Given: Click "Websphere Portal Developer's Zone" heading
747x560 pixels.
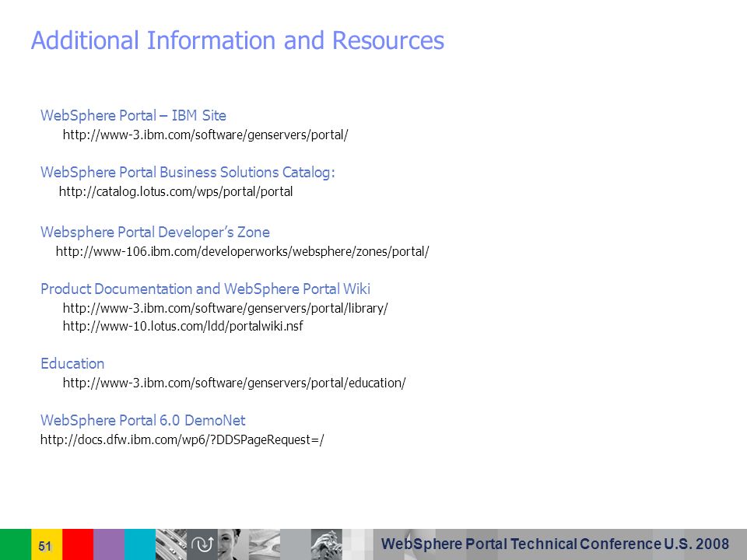Looking at the screenshot, I should pyautogui.click(x=155, y=233).
